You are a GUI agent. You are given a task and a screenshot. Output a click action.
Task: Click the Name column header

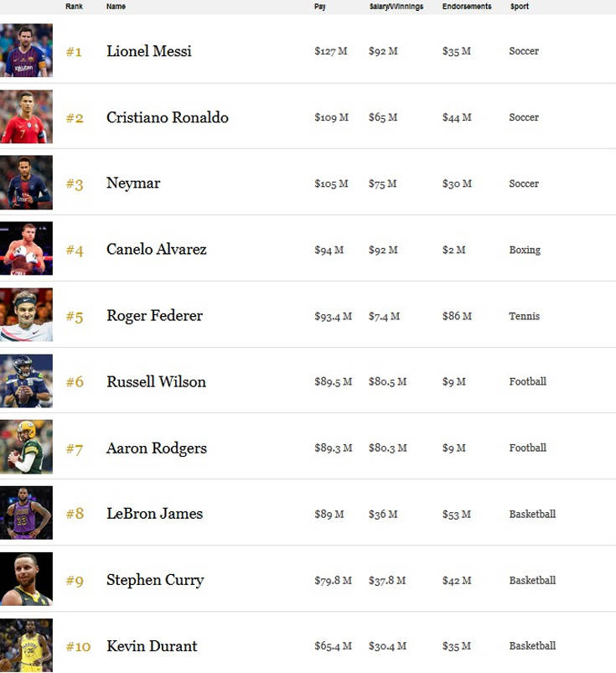(116, 7)
